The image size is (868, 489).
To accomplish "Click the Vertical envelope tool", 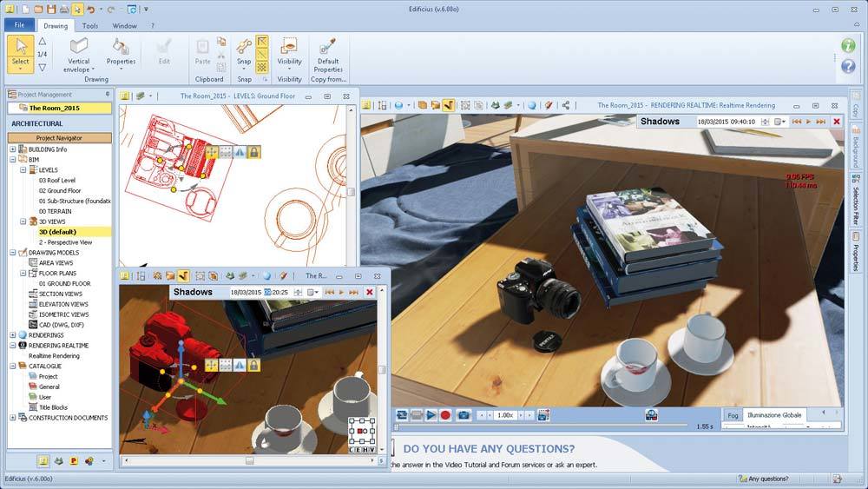I will tap(79, 52).
